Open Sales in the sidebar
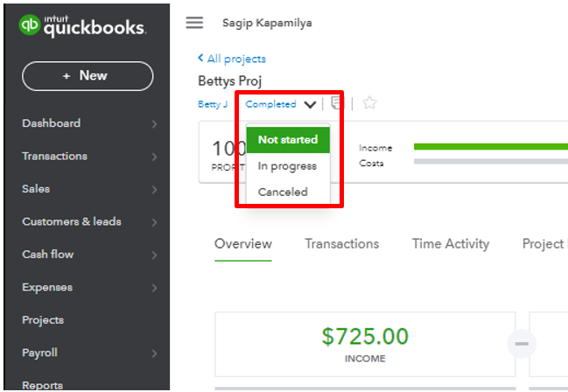 click(x=36, y=189)
